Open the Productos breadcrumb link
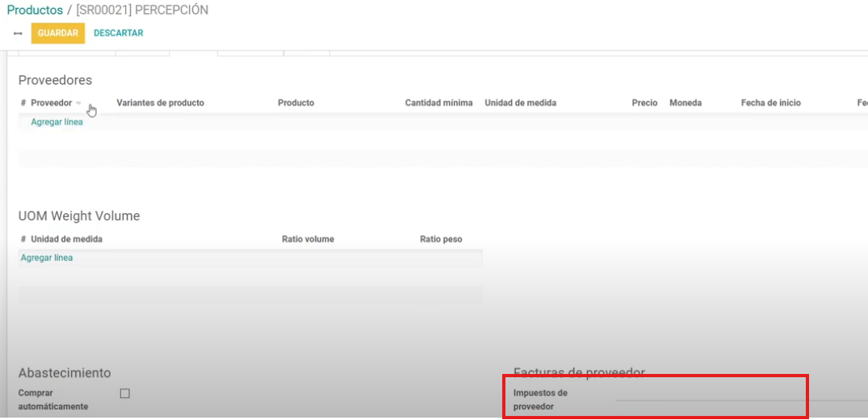 (35, 10)
